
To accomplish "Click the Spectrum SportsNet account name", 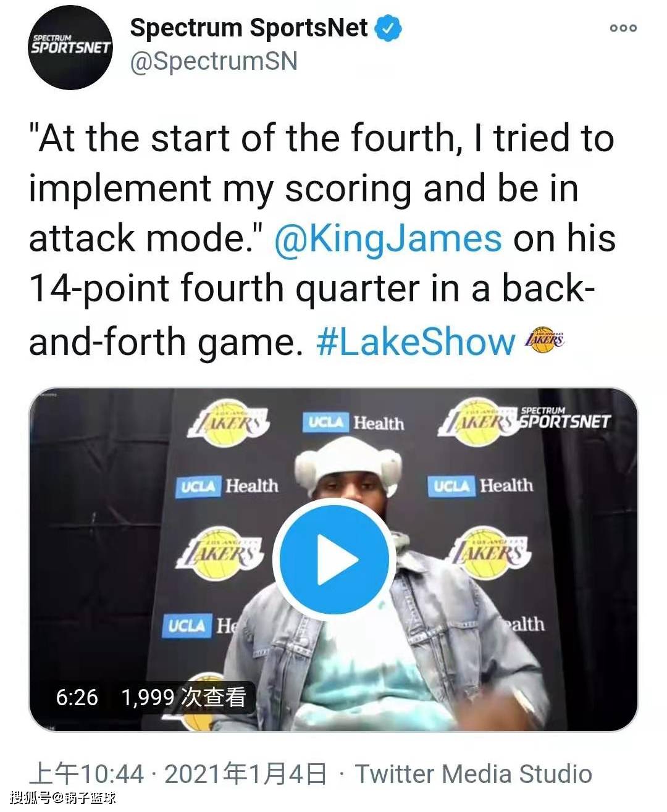I will click(x=248, y=28).
